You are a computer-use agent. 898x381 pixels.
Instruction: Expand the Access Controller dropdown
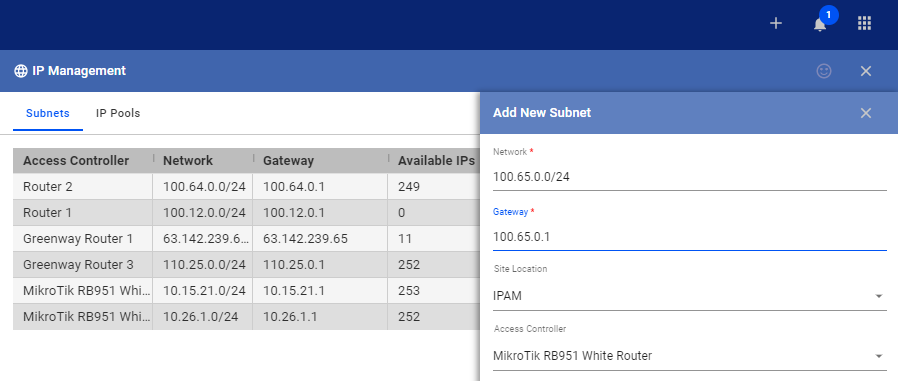pyautogui.click(x=690, y=356)
